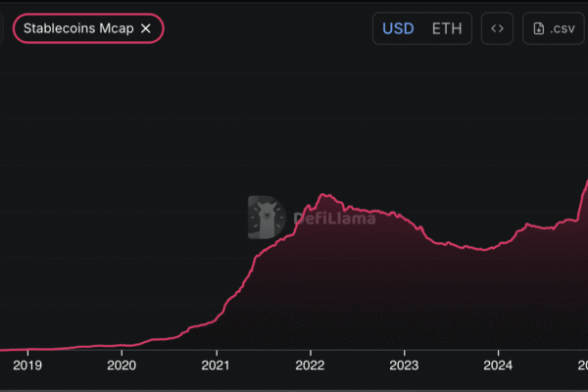The width and height of the screenshot is (588, 392).
Task: Switch denomination to USD
Action: (x=398, y=28)
